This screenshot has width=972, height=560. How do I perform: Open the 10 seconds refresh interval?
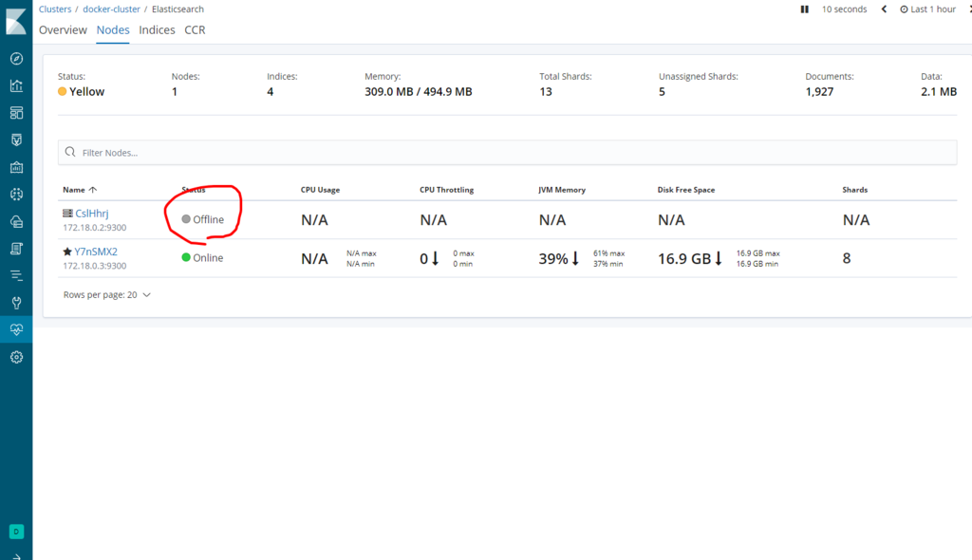point(844,9)
